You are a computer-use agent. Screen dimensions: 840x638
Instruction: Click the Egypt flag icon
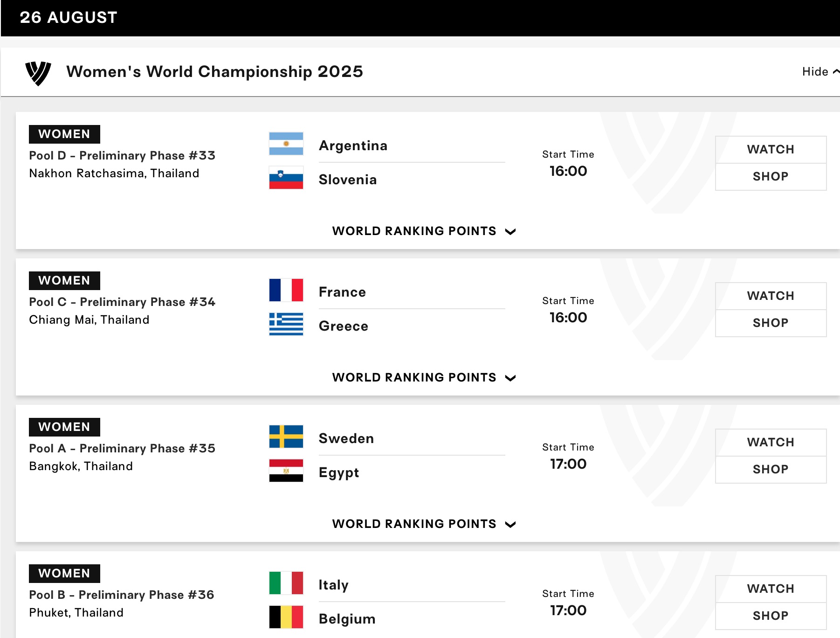click(286, 471)
